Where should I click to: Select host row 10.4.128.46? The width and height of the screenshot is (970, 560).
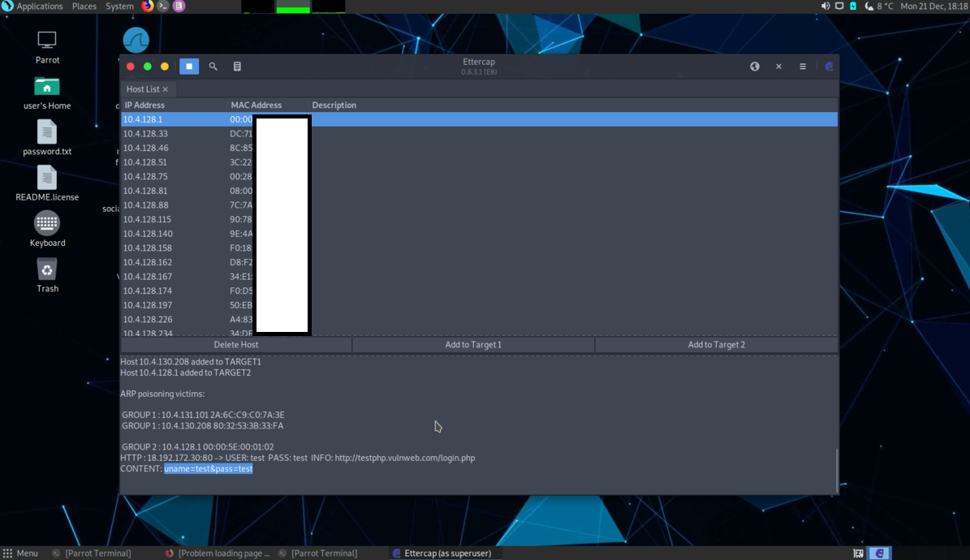pos(480,148)
